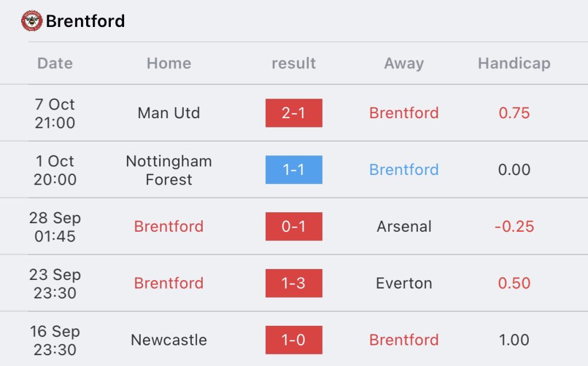Click the Handicap column header
Screen dimensions: 588x366
pyautogui.click(x=514, y=63)
